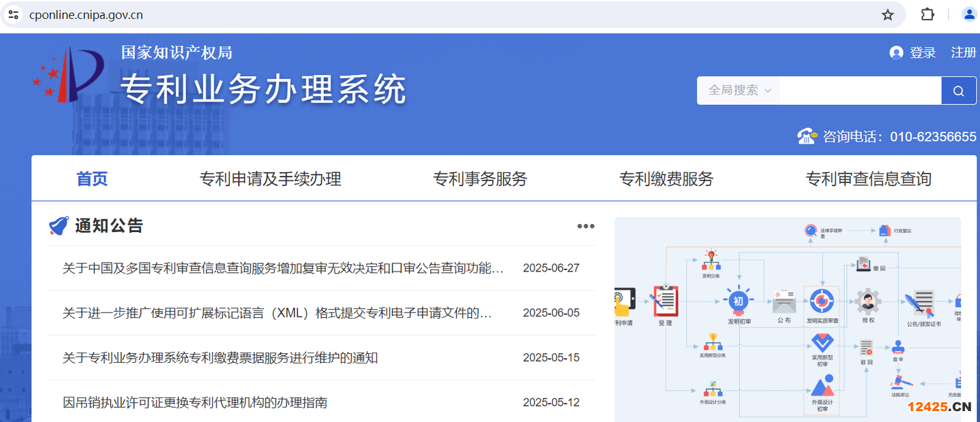The image size is (980, 422).
Task: Click the login user avatar icon
Action: (896, 53)
